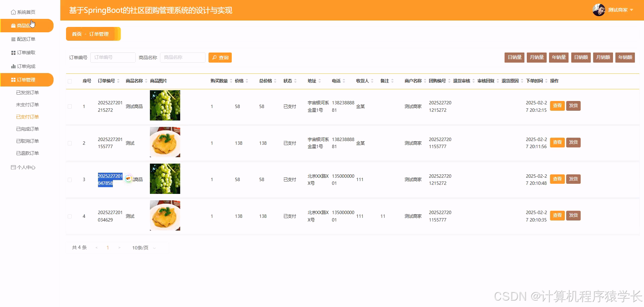Open 个人中心 in the sidebar
The height and width of the screenshot is (307, 644).
[x=23, y=167]
